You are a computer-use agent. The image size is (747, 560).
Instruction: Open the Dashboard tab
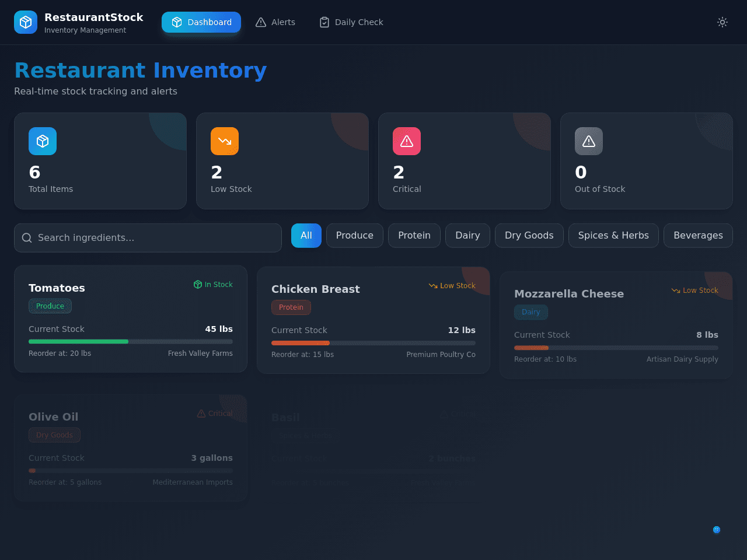(201, 22)
